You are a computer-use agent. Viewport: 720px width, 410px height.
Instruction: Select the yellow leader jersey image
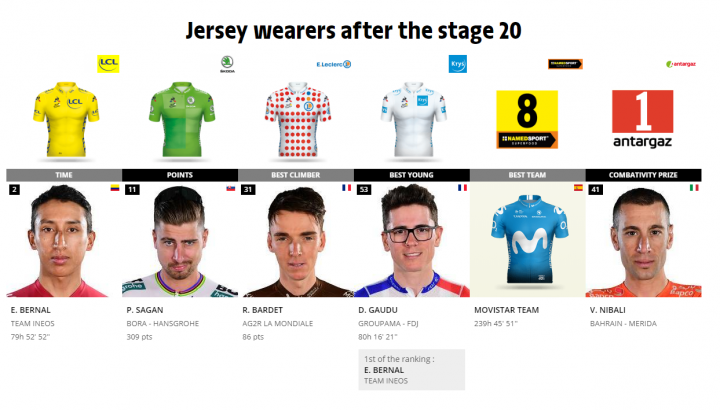coord(66,119)
